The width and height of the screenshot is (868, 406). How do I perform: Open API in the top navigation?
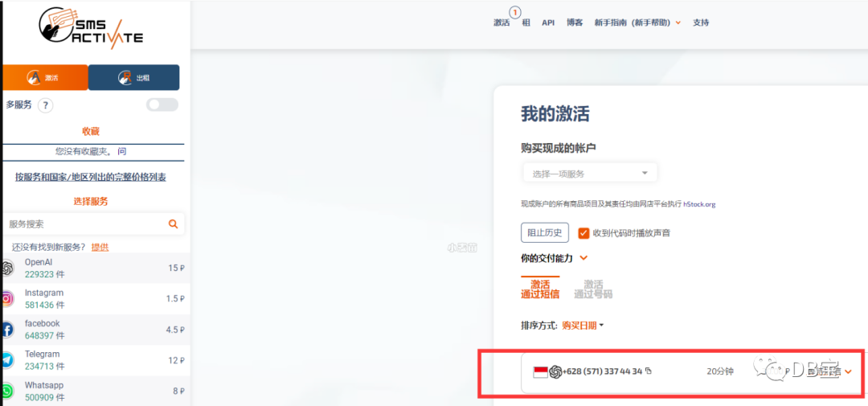(x=548, y=23)
